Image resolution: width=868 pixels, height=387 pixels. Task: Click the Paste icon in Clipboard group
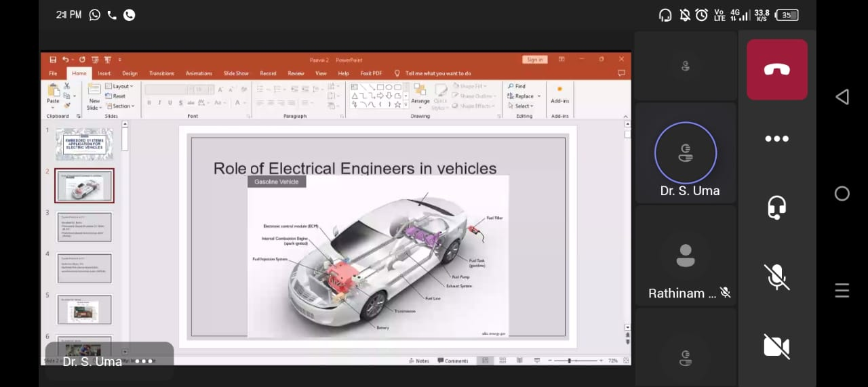pos(53,94)
